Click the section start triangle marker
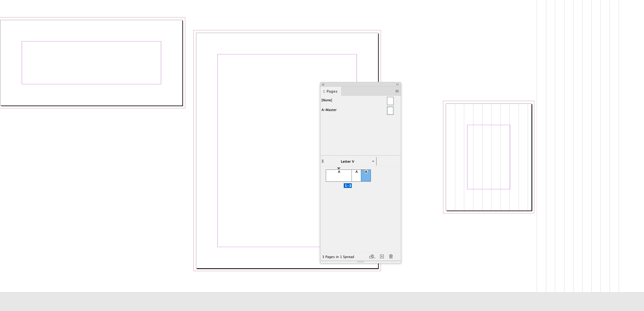This screenshot has width=644, height=311. (x=339, y=168)
